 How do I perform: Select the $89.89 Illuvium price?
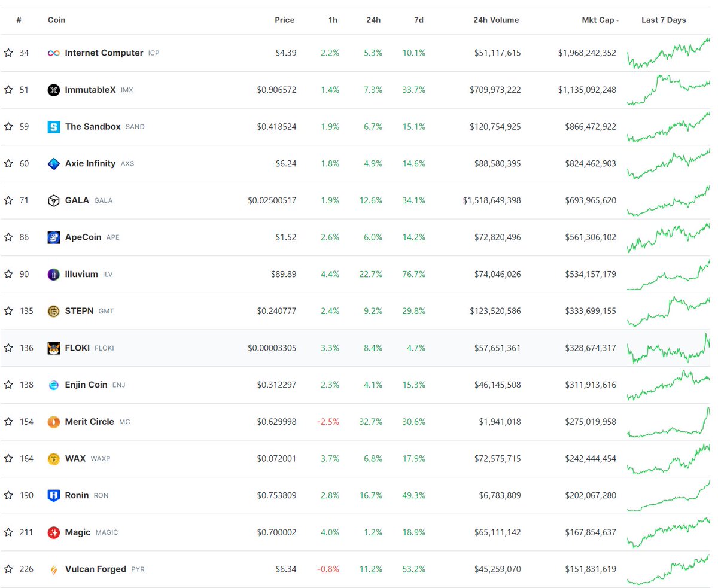click(284, 274)
